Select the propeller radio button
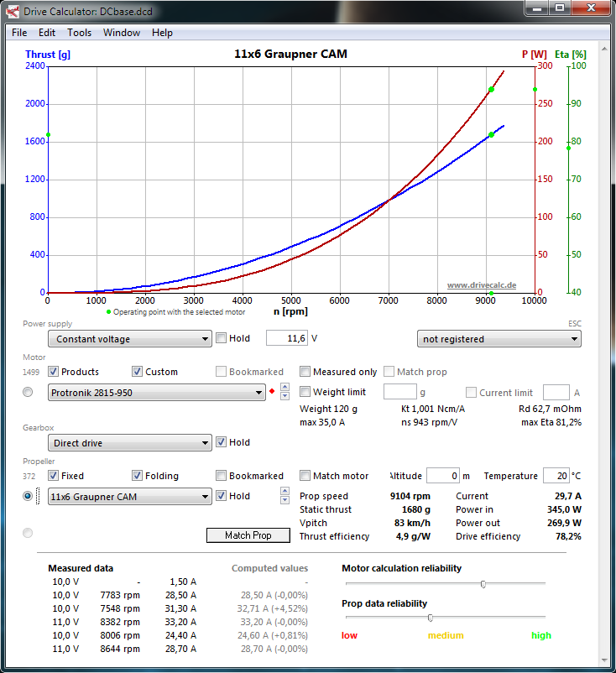This screenshot has height=673, width=616. [x=28, y=496]
